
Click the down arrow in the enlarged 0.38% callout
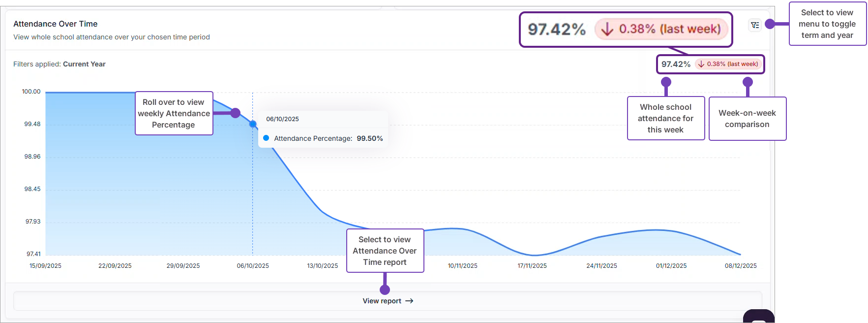[x=607, y=30]
